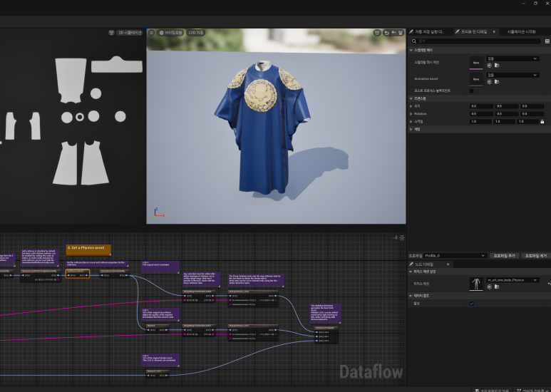Open the 3D viewport hamburger options menu
Image resolution: width=551 pixels, height=392 pixels.
[151, 33]
